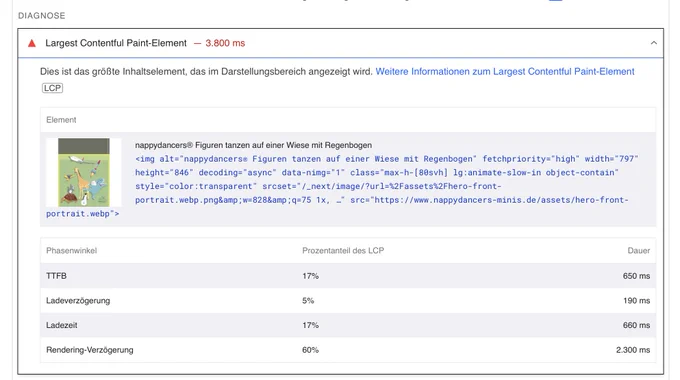This screenshot has width=680, height=380.
Task: Click the '650 ms' duration cell
Action: pos(636,276)
